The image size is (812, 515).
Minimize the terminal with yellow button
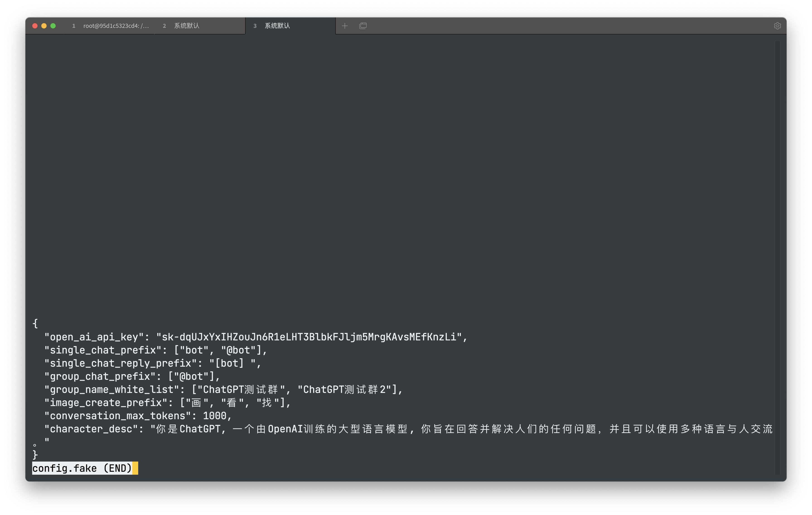[44, 26]
